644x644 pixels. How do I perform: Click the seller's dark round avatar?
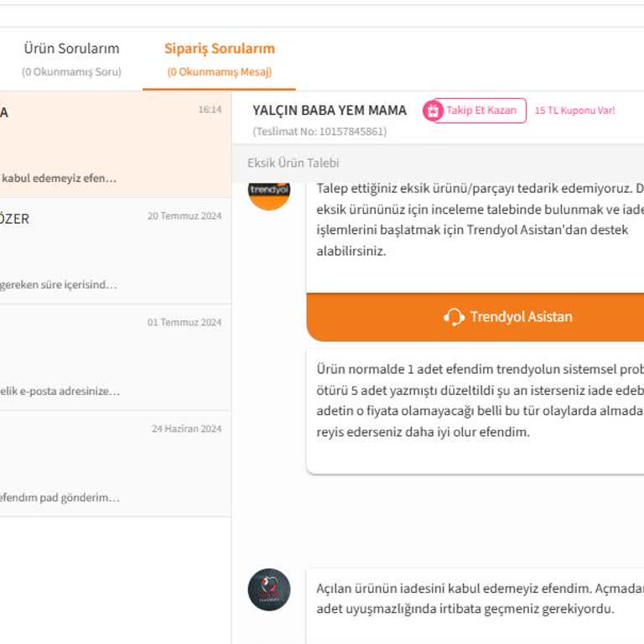pyautogui.click(x=269, y=589)
